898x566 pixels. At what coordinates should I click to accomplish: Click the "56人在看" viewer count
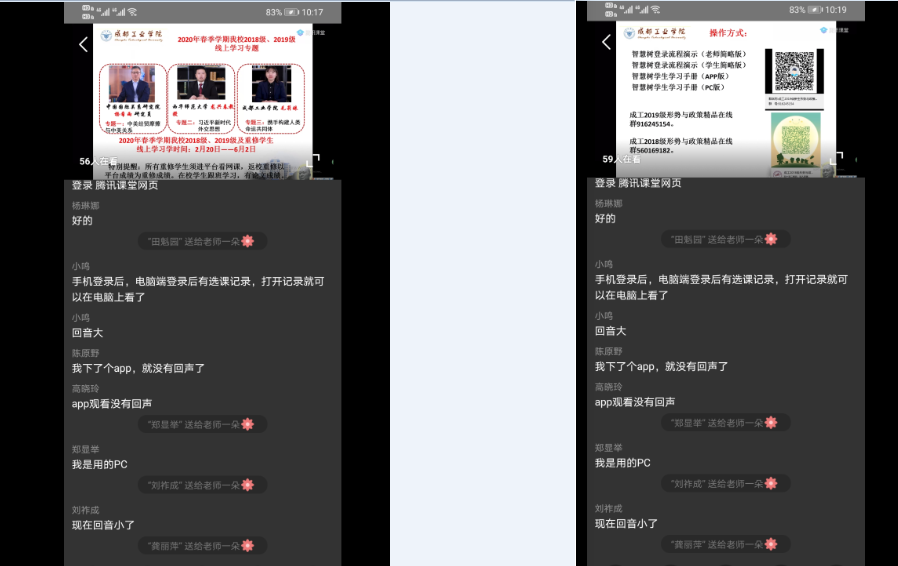click(x=99, y=160)
